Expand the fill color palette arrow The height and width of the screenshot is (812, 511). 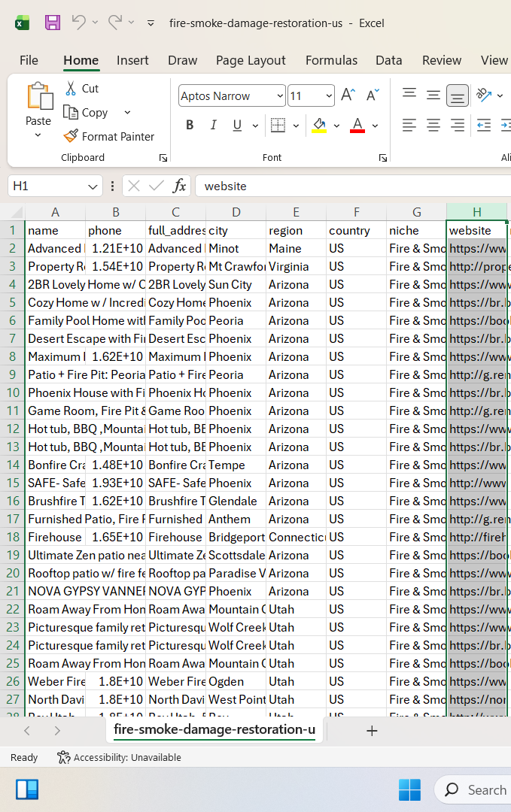tap(337, 126)
